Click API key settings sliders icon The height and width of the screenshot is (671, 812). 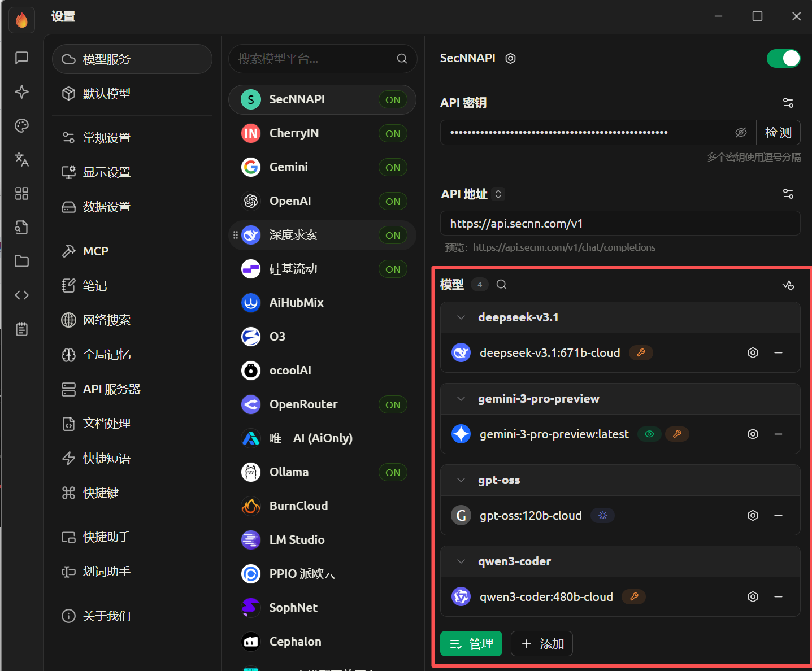click(x=788, y=103)
